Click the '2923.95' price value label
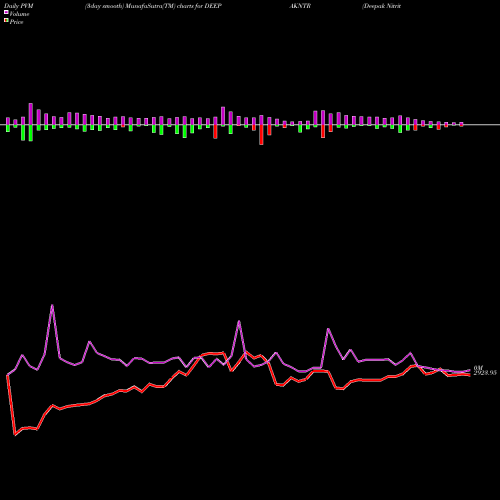This screenshot has width=500, height=500. pos(485,373)
